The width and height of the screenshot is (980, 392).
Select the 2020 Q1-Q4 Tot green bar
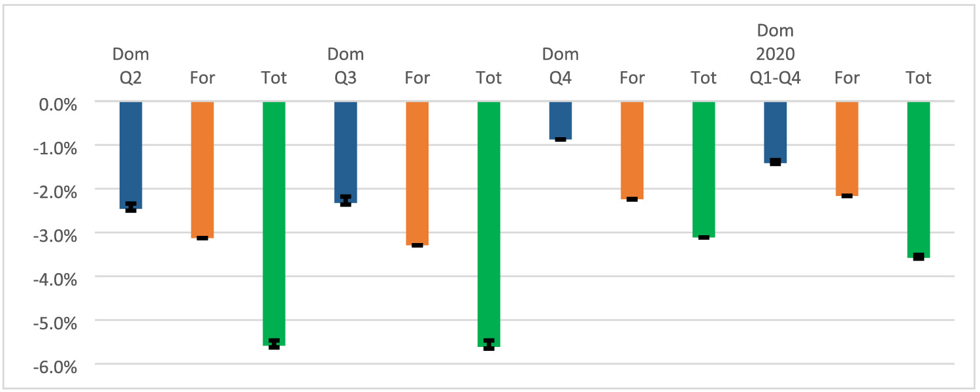pos(919,179)
